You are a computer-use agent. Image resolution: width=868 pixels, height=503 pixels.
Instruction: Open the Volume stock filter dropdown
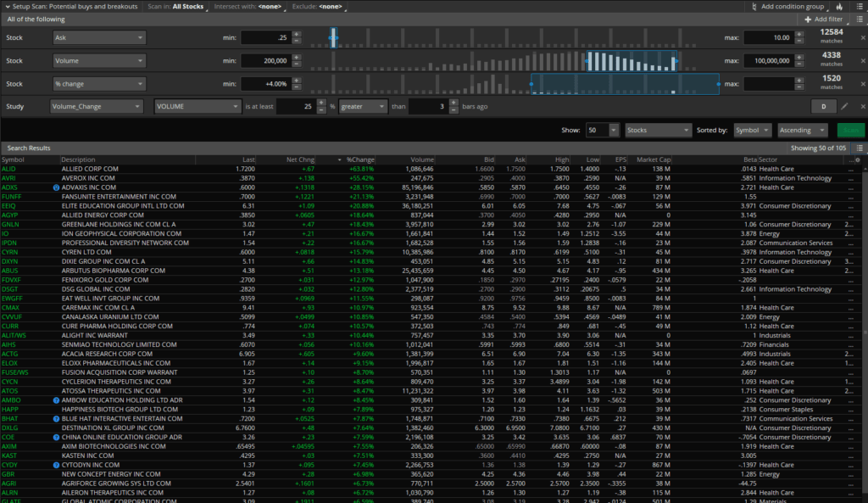pyautogui.click(x=99, y=61)
